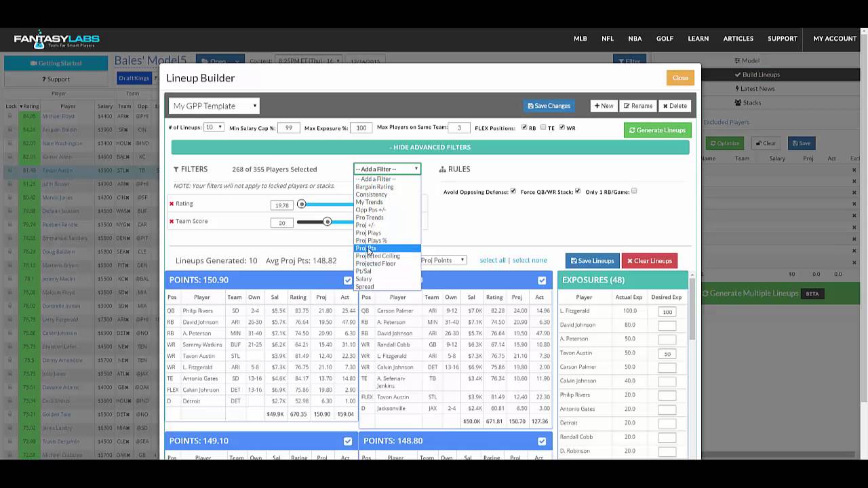The image size is (868, 488).
Task: Click the Save Changes button
Action: (549, 106)
